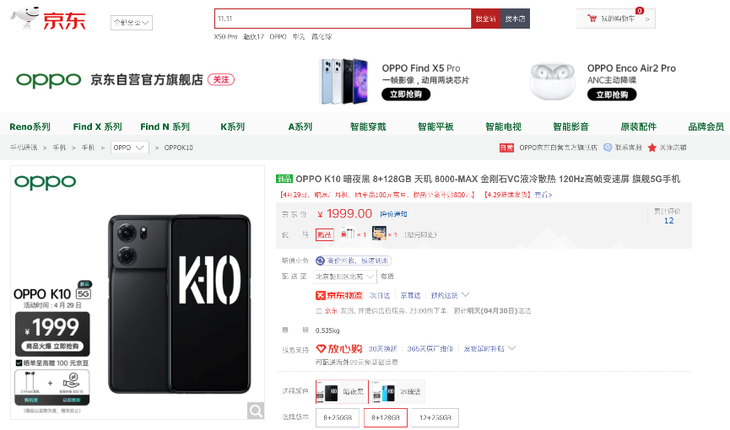Open the Reno系列 navigation menu
The image size is (730, 430).
30,127
